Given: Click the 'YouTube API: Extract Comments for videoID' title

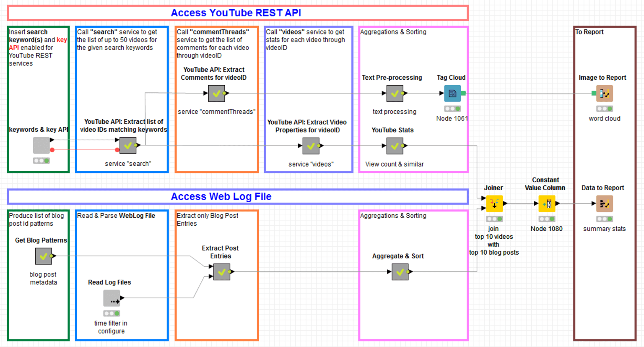Looking at the screenshot, I should [x=214, y=74].
